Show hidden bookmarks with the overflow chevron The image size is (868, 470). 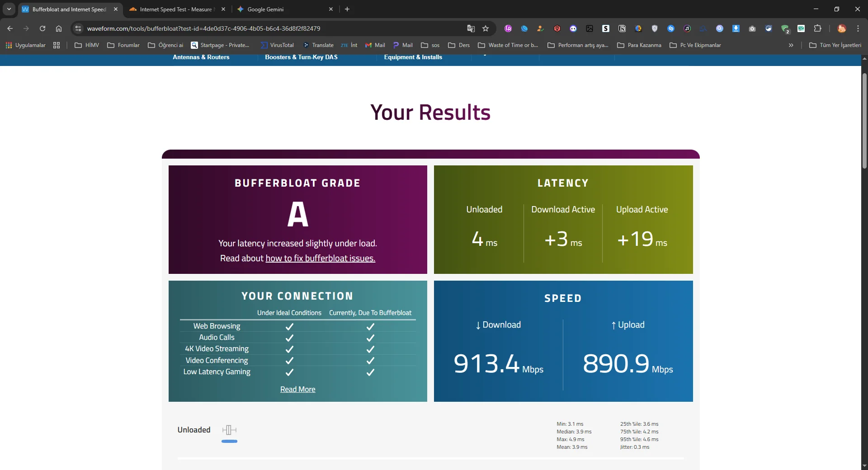(791, 45)
